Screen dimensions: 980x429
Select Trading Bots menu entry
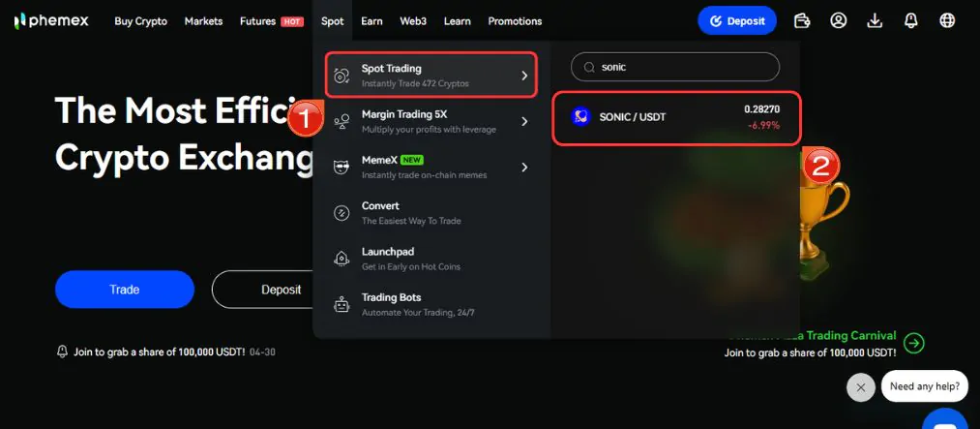(x=431, y=304)
